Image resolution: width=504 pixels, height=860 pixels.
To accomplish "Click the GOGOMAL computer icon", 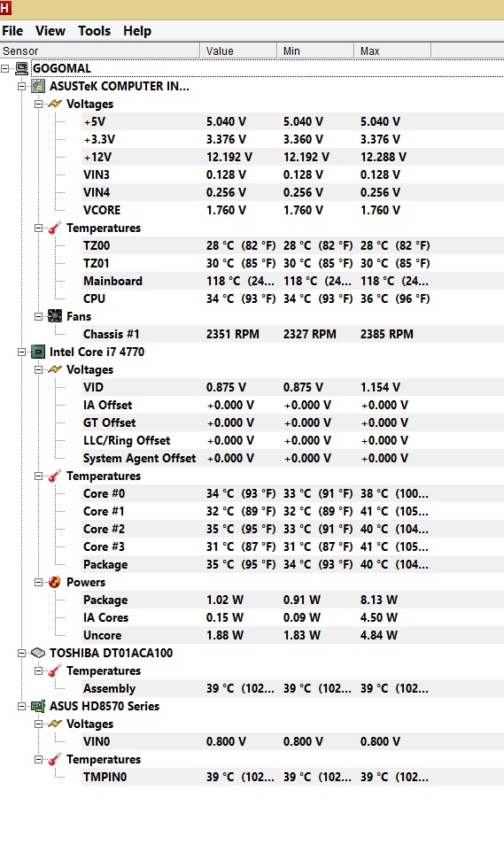I will coord(21,68).
